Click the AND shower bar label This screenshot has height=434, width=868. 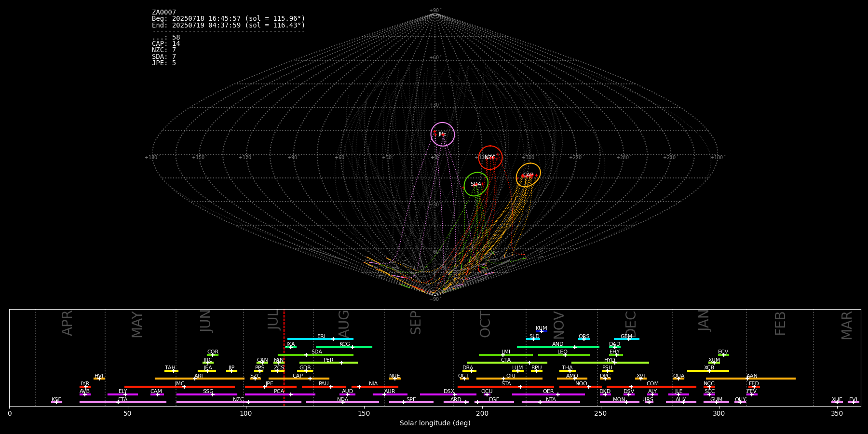[558, 344]
